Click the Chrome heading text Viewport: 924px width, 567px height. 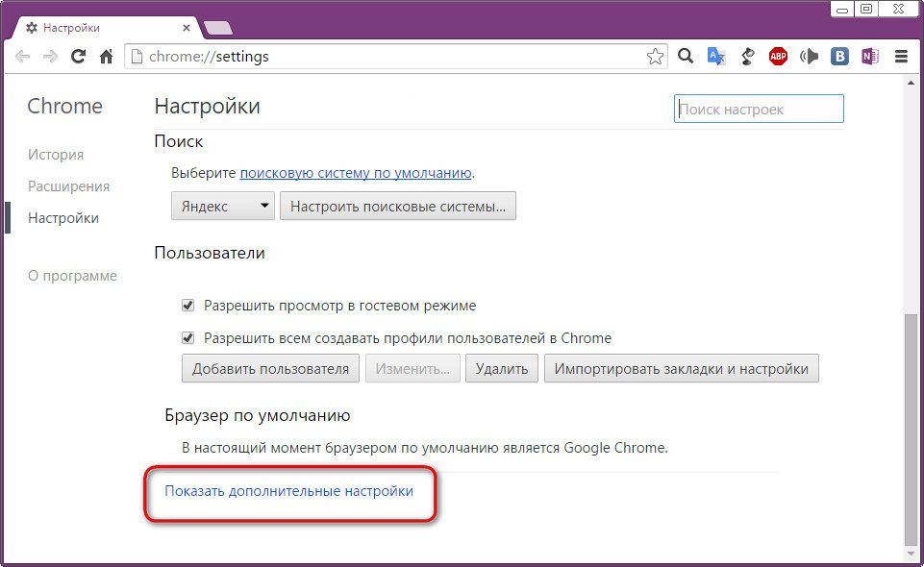pos(64,106)
